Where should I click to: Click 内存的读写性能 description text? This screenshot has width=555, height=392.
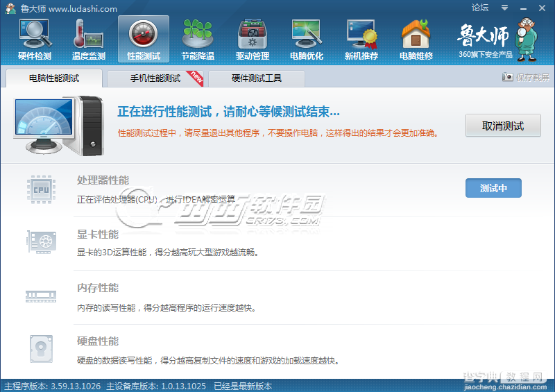pos(166,308)
